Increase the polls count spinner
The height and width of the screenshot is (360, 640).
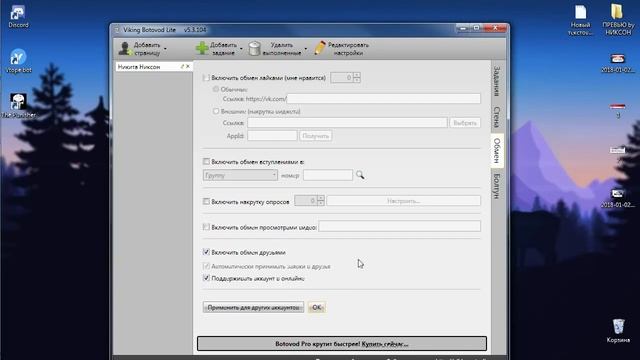pyautogui.click(x=321, y=198)
